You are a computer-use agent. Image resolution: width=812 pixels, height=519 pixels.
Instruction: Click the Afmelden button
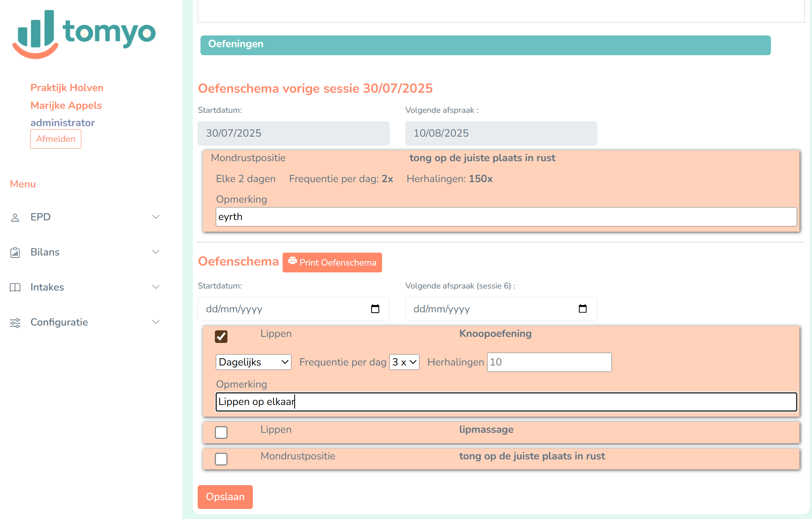(56, 139)
